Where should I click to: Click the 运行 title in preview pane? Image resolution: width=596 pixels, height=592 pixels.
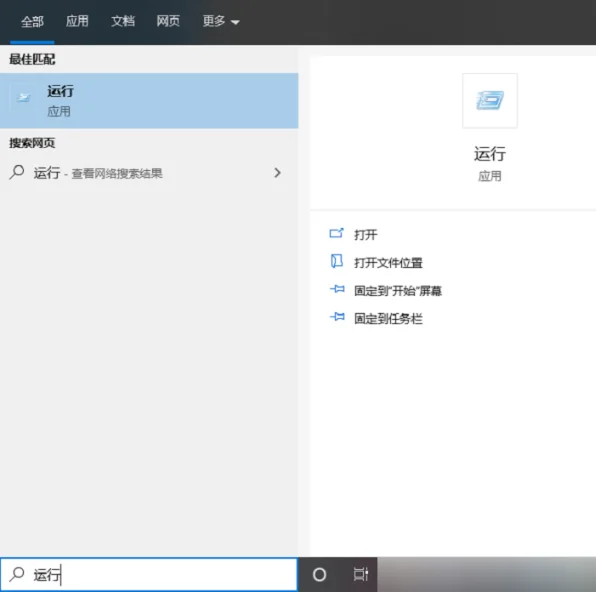pyautogui.click(x=490, y=154)
